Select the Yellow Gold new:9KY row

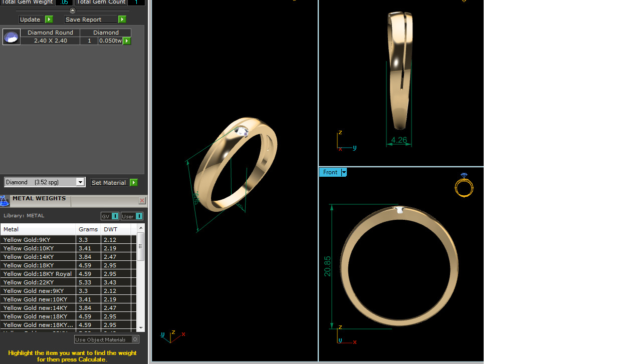click(x=69, y=291)
